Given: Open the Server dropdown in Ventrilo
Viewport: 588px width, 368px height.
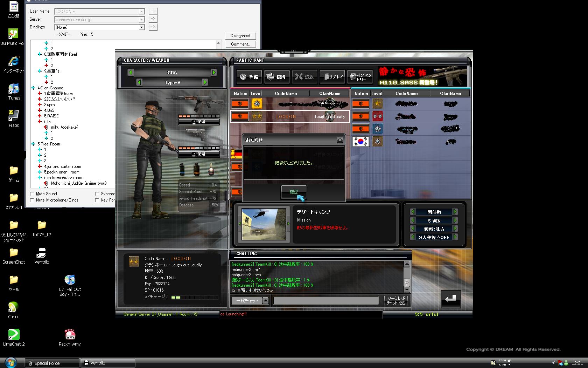Looking at the screenshot, I should 142,20.
